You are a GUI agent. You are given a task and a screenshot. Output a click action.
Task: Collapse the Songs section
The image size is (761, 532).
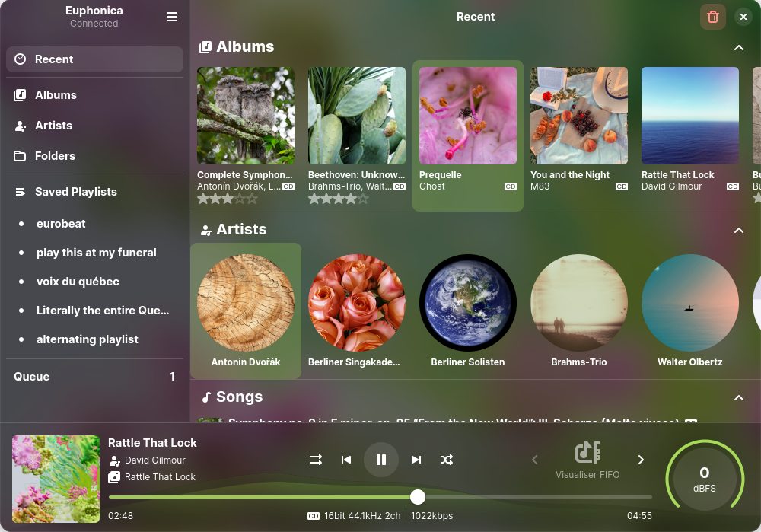pos(739,398)
